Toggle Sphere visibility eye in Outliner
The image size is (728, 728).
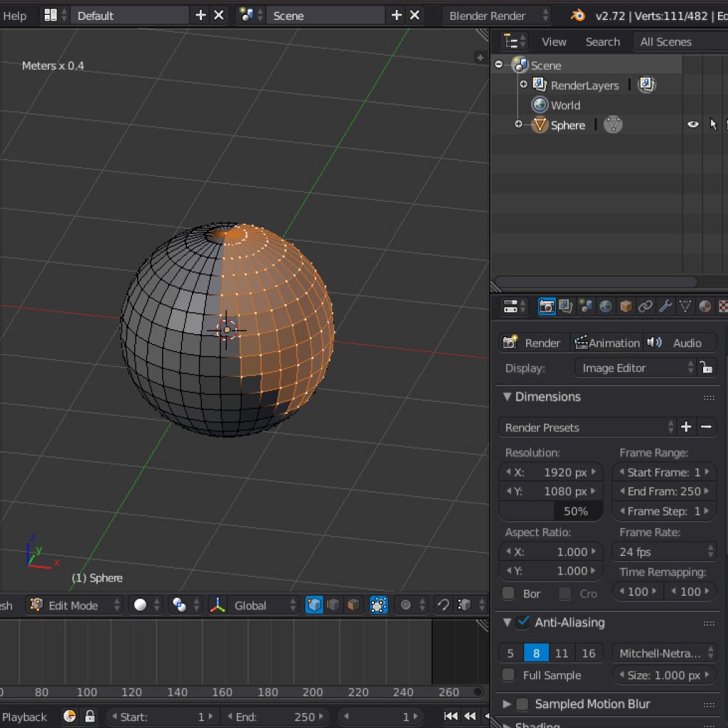(x=692, y=124)
